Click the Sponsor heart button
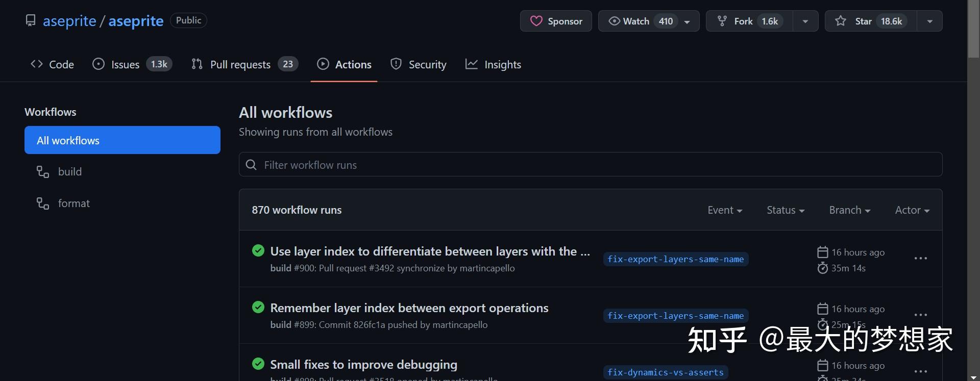This screenshot has width=980, height=381. 556,21
